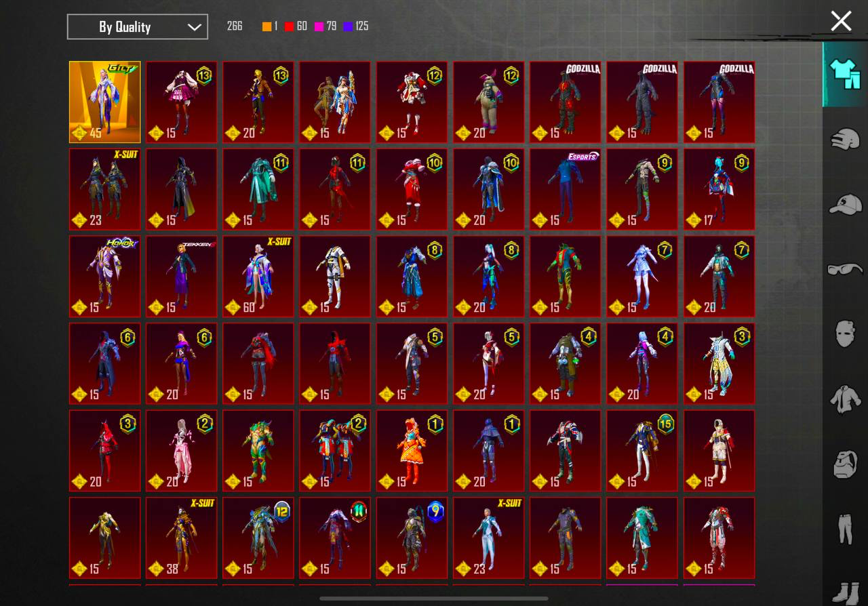This screenshot has height=606, width=868.
Task: Select the gold Gift outfit worth 45
Action: [104, 102]
